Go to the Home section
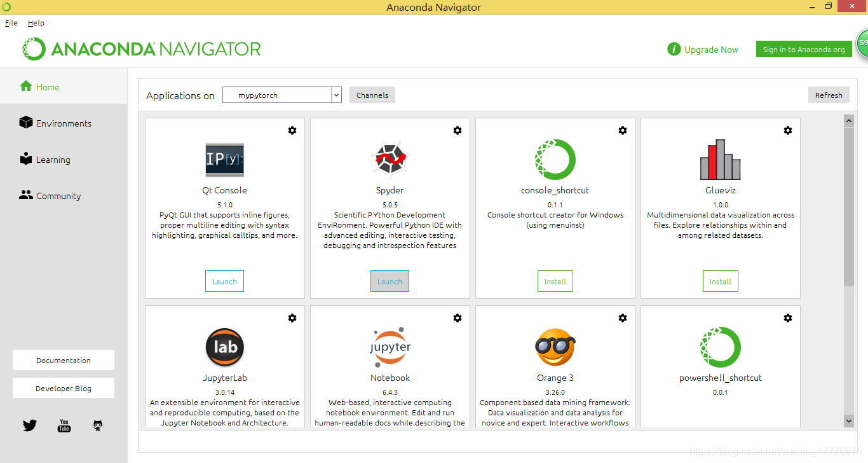This screenshot has height=463, width=868. (x=64, y=87)
